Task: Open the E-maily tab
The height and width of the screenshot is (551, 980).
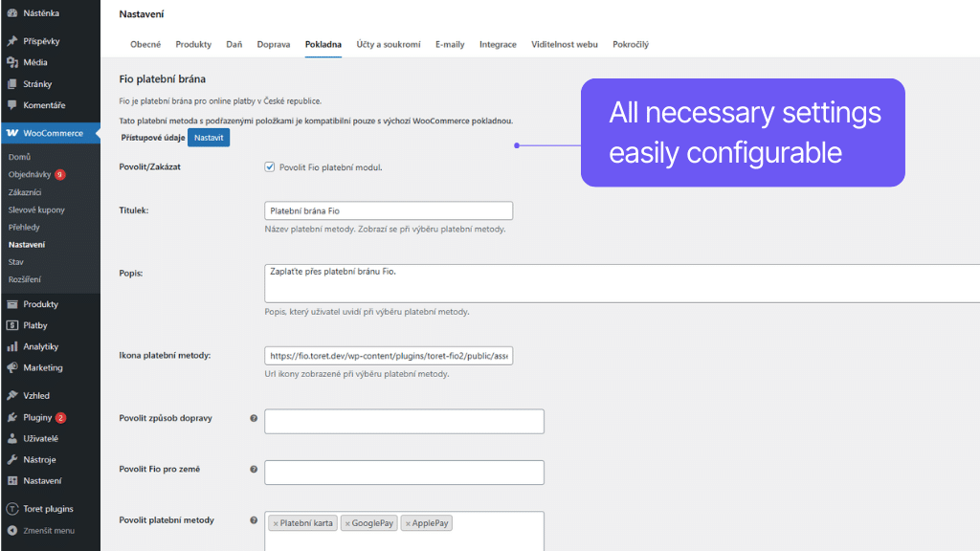Action: [x=450, y=44]
